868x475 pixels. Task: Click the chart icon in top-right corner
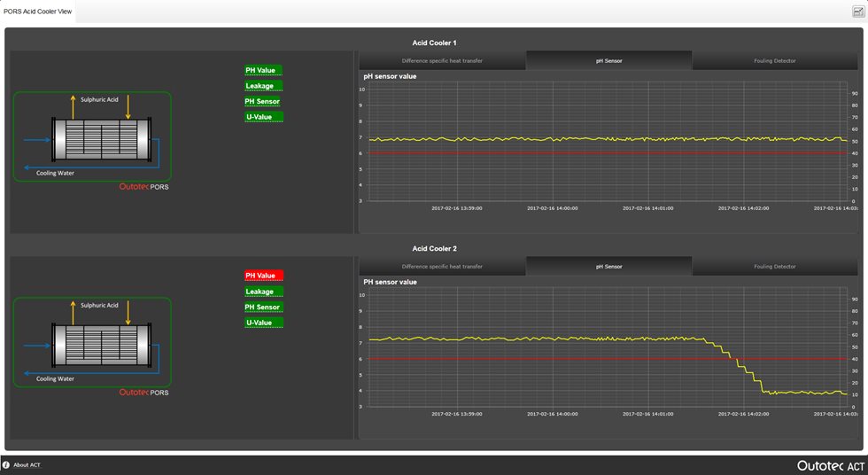(x=856, y=12)
